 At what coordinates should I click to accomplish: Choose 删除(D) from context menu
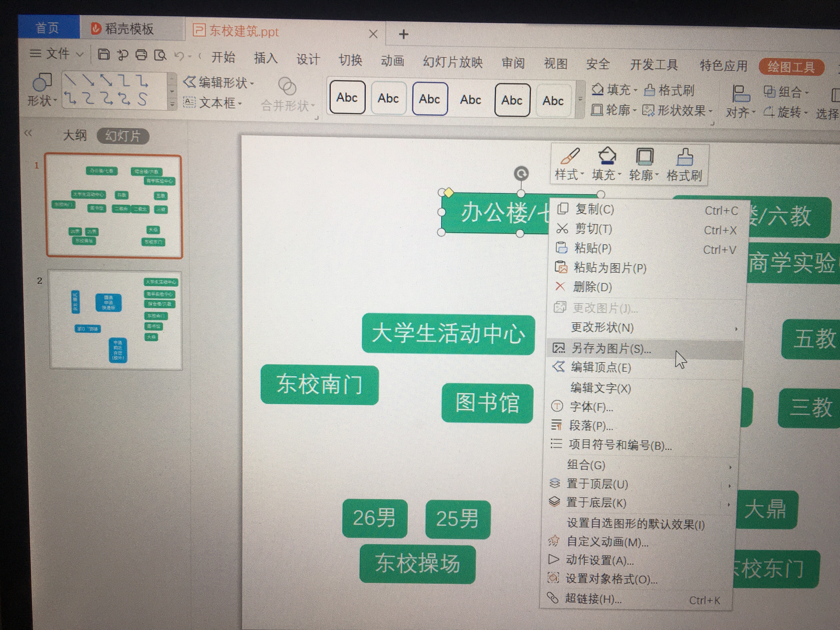pyautogui.click(x=646, y=287)
